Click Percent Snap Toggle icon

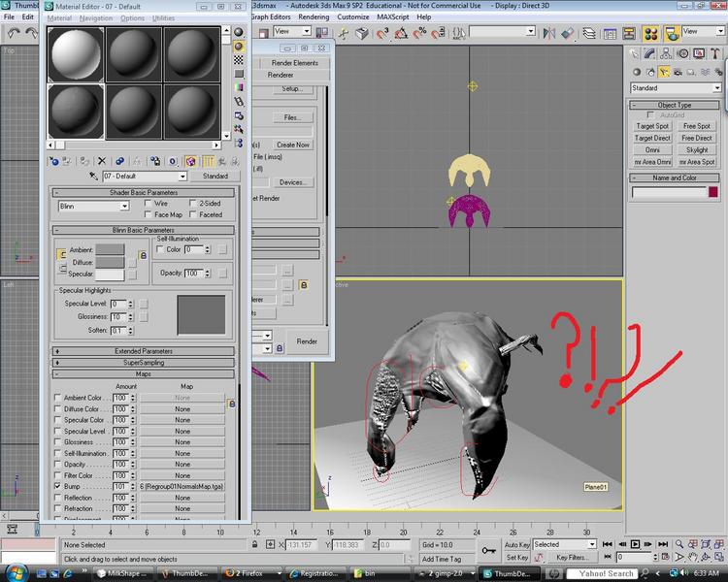(x=419, y=33)
